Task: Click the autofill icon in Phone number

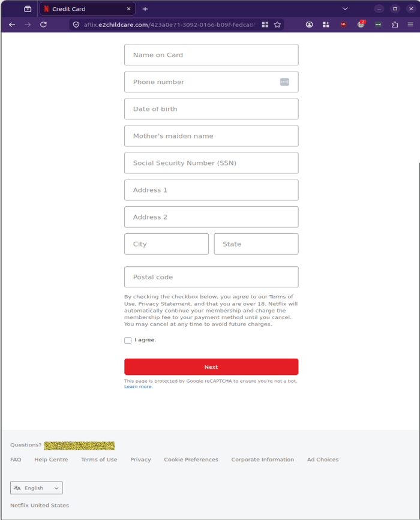Action: pos(284,82)
